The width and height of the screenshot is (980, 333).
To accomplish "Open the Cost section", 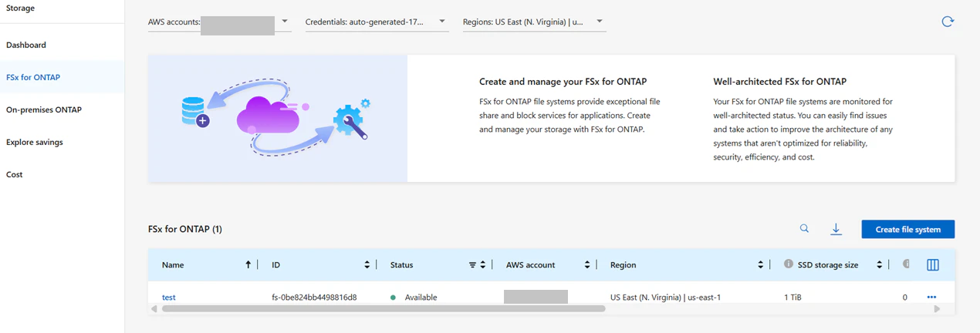I will coord(15,174).
